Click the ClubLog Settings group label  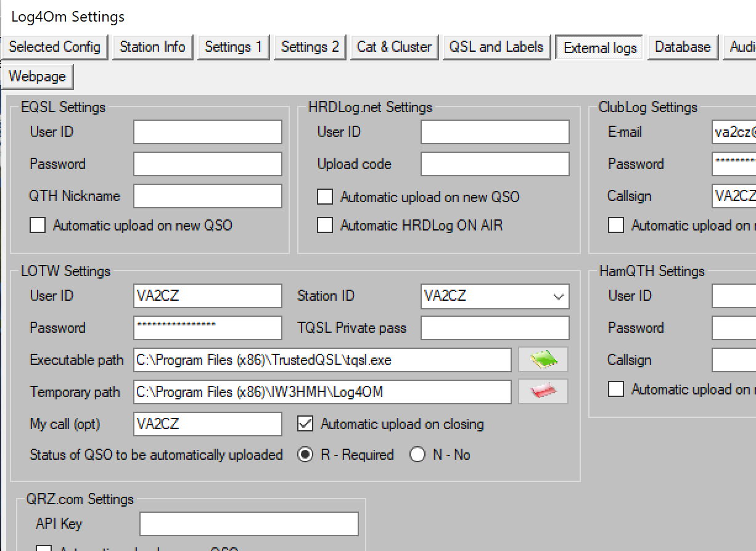(647, 107)
